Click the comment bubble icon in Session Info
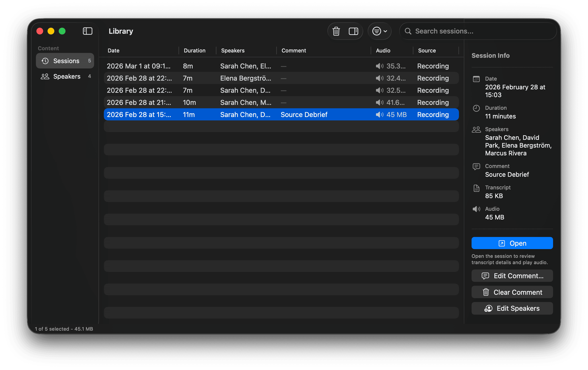This screenshot has height=370, width=588. point(476,166)
